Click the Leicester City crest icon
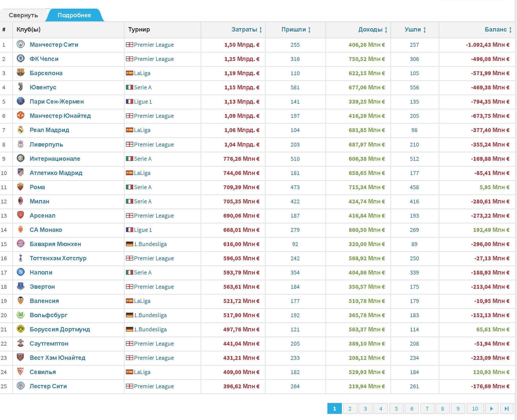 coord(21,386)
